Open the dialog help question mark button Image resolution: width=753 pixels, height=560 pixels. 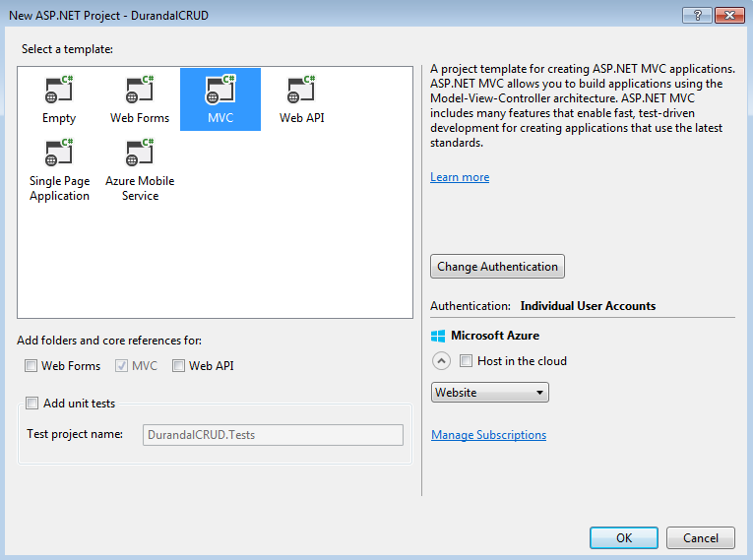point(697,16)
